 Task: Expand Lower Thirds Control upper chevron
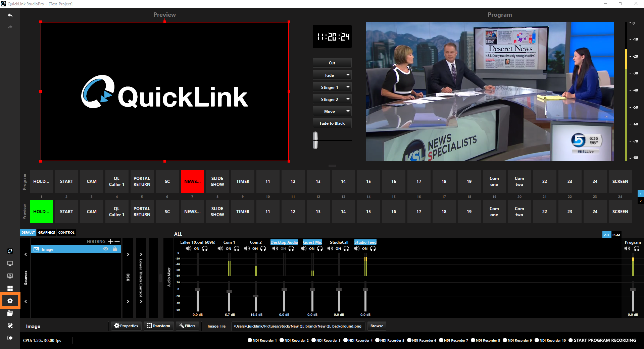pos(141,254)
